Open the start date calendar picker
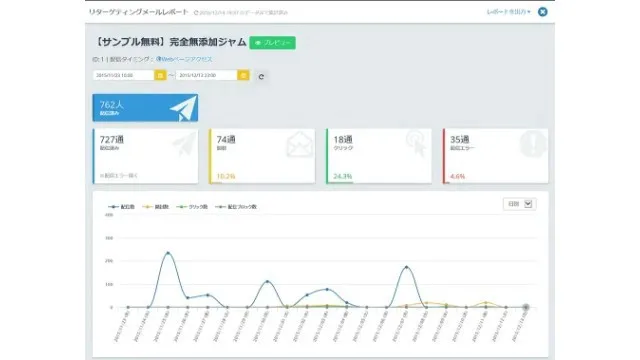This screenshot has width=640, height=360. 160,76
